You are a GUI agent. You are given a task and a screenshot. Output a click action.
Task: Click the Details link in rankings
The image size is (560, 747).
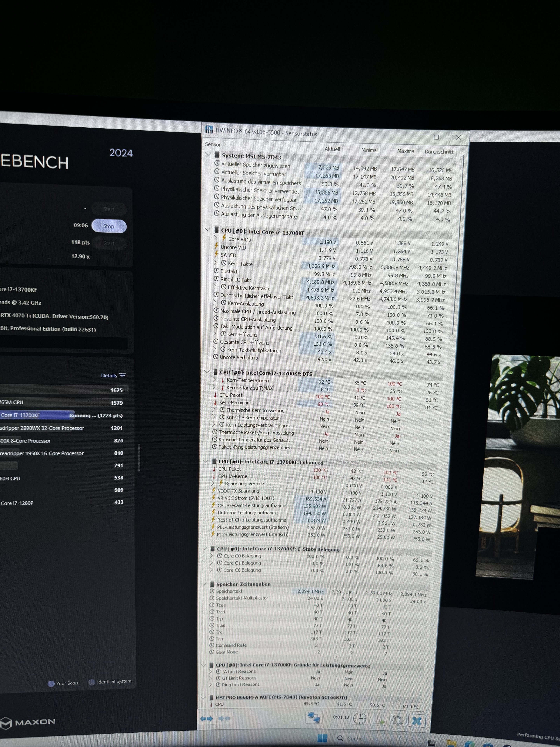coord(109,375)
